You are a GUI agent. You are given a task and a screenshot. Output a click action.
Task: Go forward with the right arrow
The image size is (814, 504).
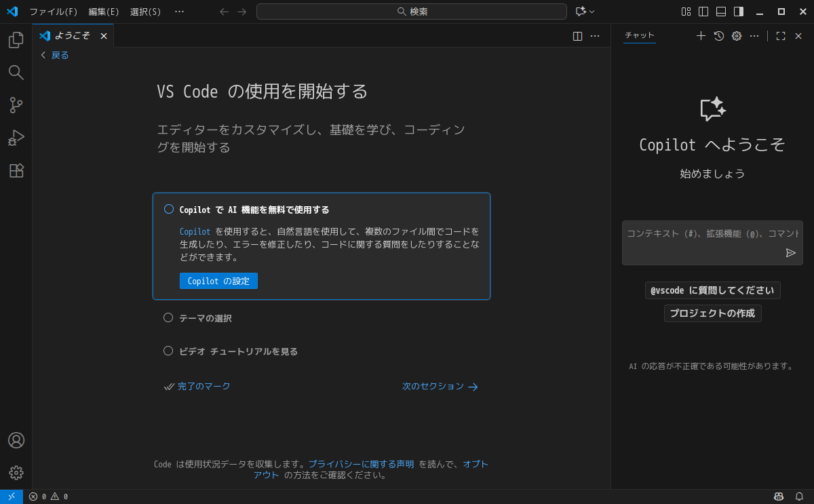coord(242,12)
